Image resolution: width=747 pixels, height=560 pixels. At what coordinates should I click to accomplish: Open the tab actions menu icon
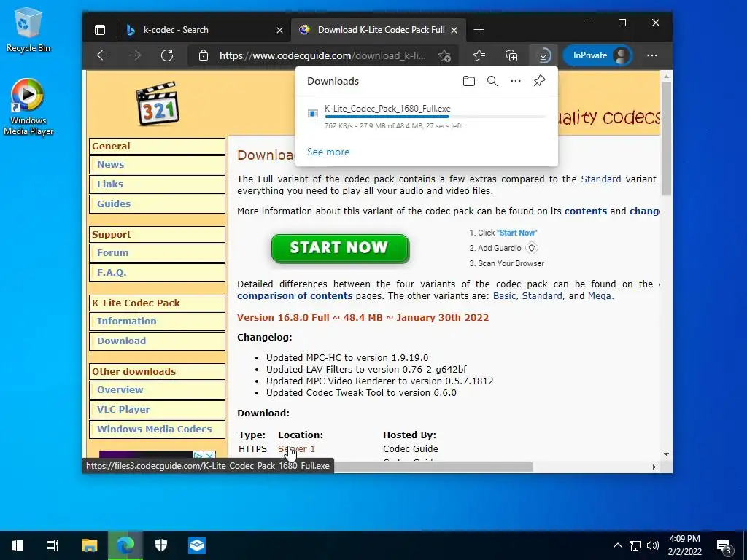point(99,29)
